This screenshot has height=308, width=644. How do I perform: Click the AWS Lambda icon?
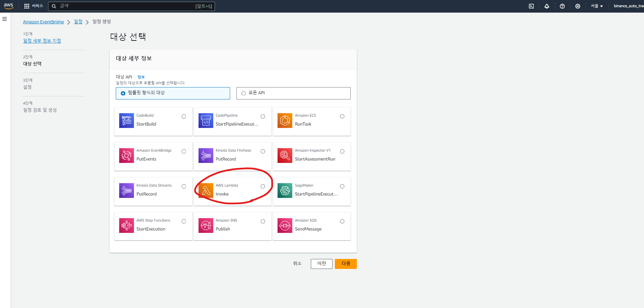[206, 191]
